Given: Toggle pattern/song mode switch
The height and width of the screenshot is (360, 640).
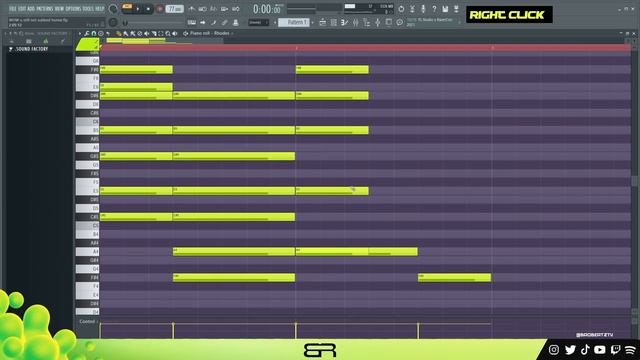Looking at the screenshot, I should pyautogui.click(x=127, y=7).
